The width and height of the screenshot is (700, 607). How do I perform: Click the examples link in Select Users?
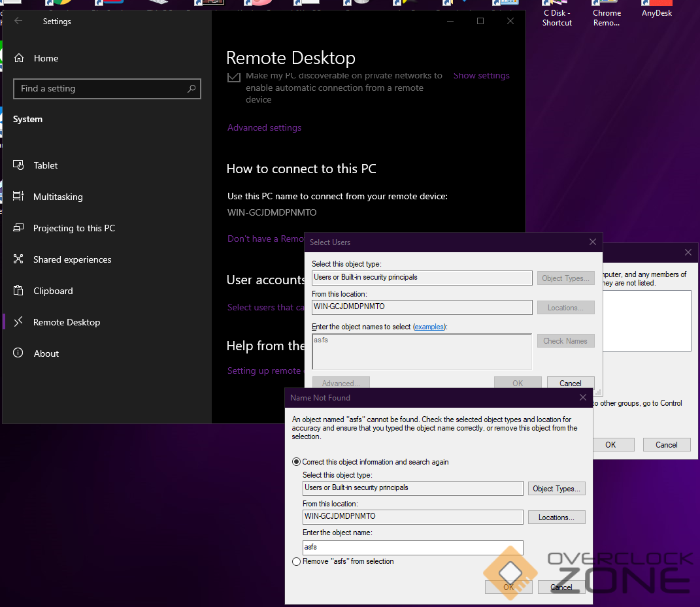[x=429, y=327]
